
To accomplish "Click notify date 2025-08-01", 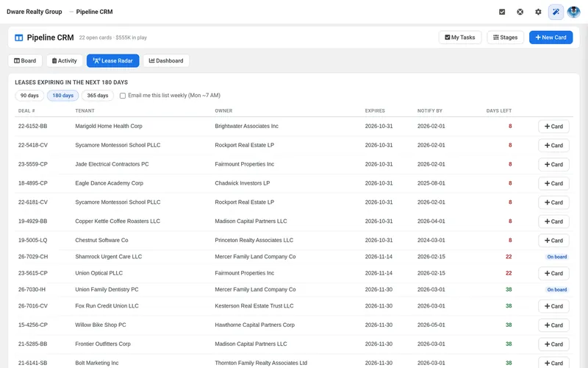I will coord(431,183).
